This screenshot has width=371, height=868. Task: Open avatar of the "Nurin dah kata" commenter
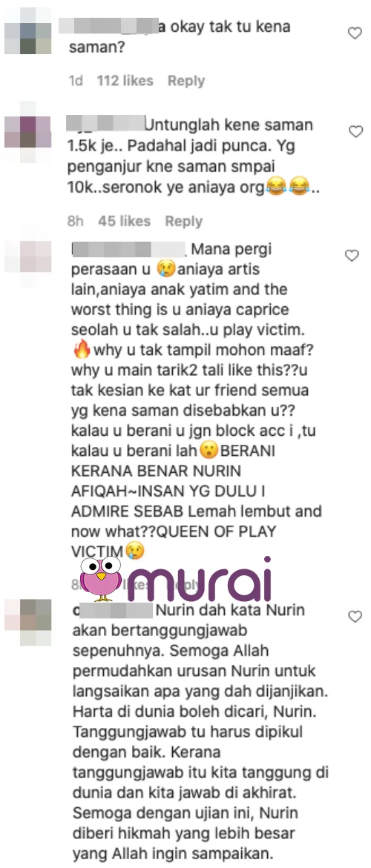click(x=27, y=622)
